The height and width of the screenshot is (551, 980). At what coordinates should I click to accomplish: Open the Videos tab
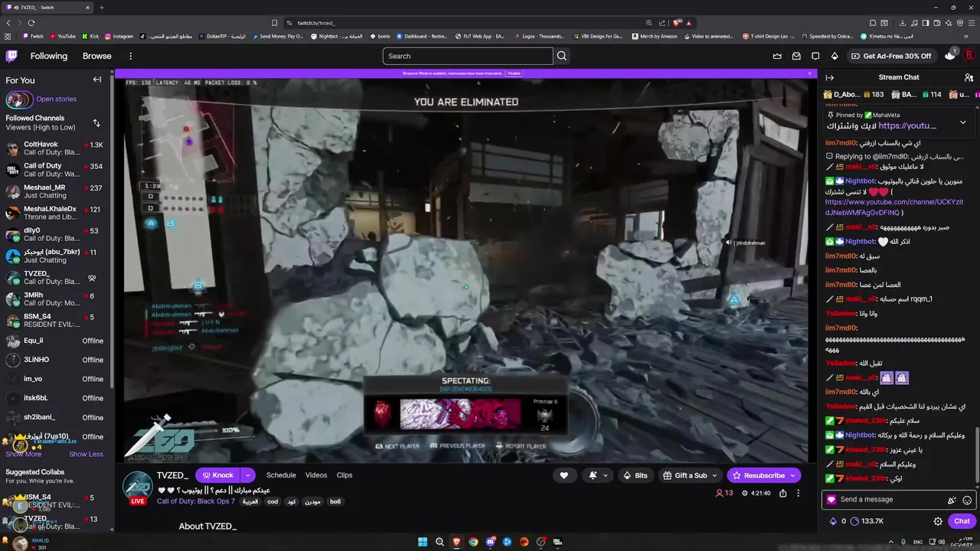click(316, 475)
